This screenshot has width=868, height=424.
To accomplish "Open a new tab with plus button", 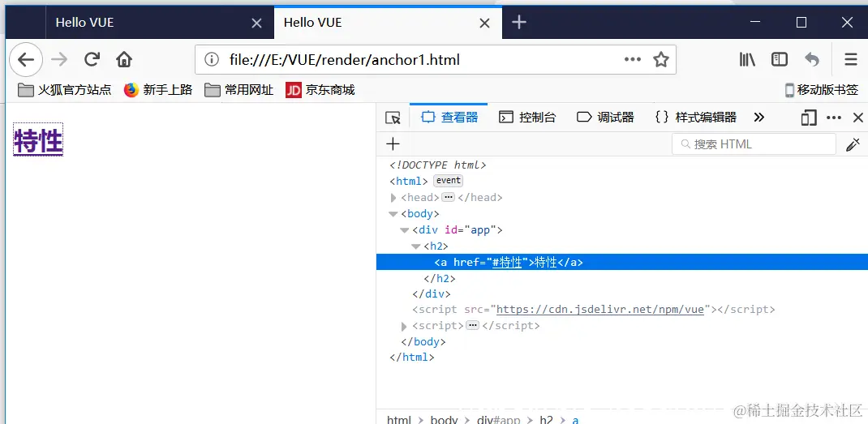I will click(x=518, y=22).
